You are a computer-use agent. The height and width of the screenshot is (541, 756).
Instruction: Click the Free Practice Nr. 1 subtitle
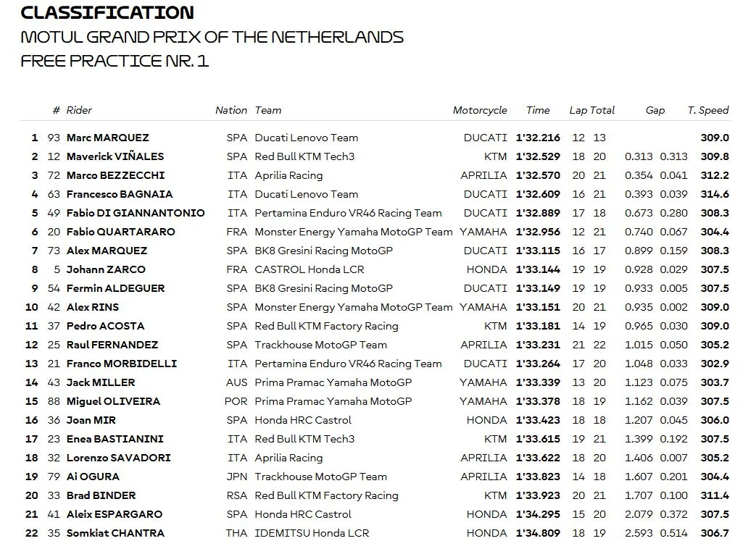(x=115, y=61)
